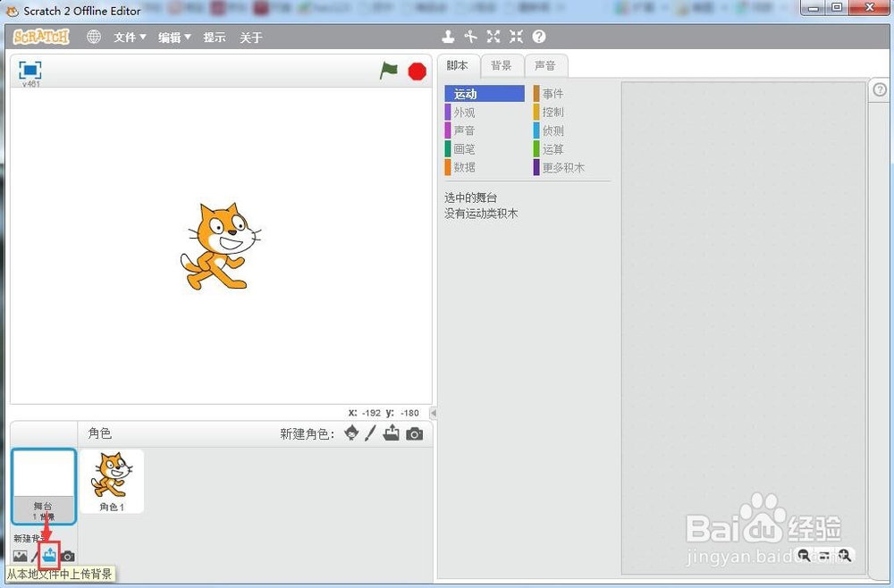The height and width of the screenshot is (588, 894).
Task: Choose new sprite from library
Action: 351,433
